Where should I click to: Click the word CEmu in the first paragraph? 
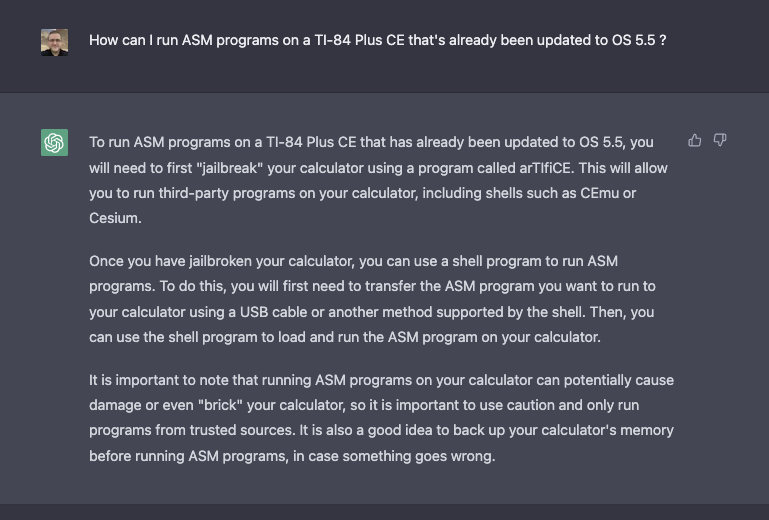click(x=599, y=193)
